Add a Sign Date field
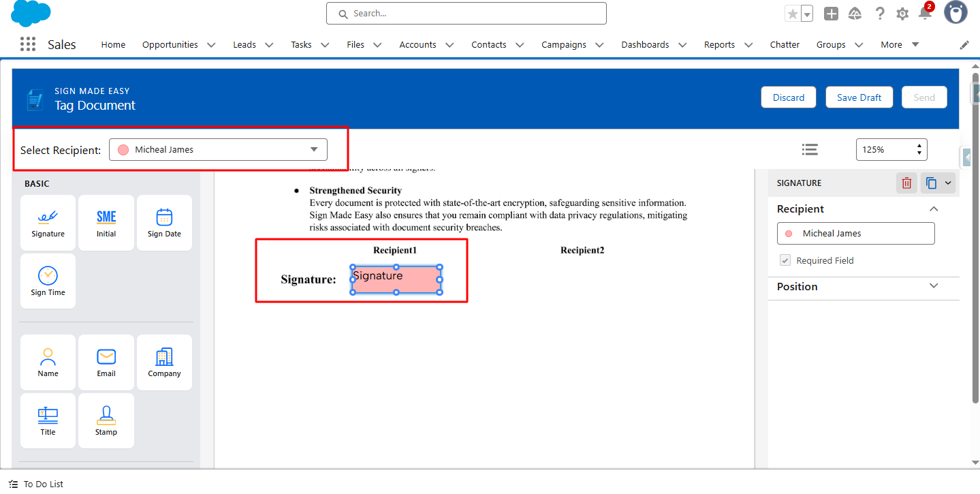The image size is (980, 494). click(x=164, y=223)
